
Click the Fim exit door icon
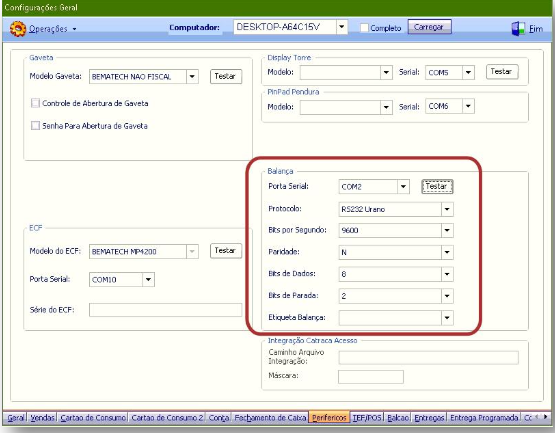click(x=518, y=29)
